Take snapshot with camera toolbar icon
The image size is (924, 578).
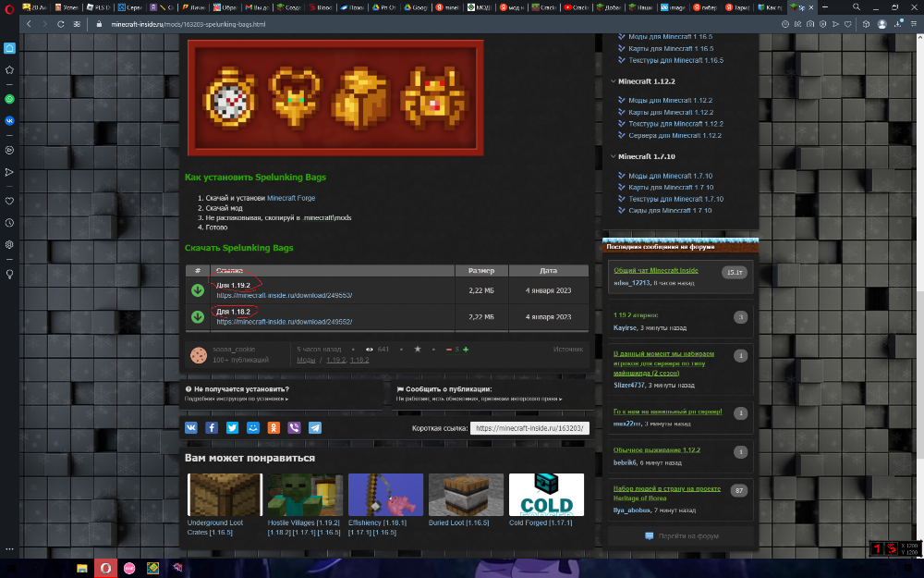(x=810, y=24)
